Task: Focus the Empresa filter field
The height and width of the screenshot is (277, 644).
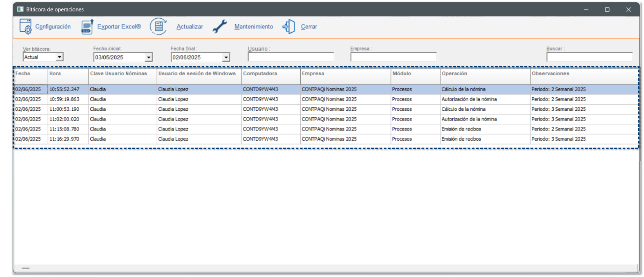Action: 393,57
